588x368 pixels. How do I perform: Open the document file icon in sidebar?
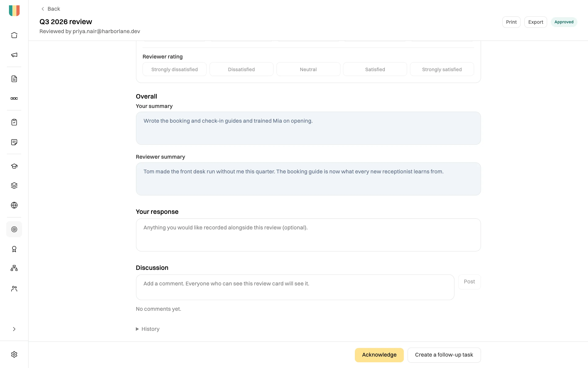[14, 79]
